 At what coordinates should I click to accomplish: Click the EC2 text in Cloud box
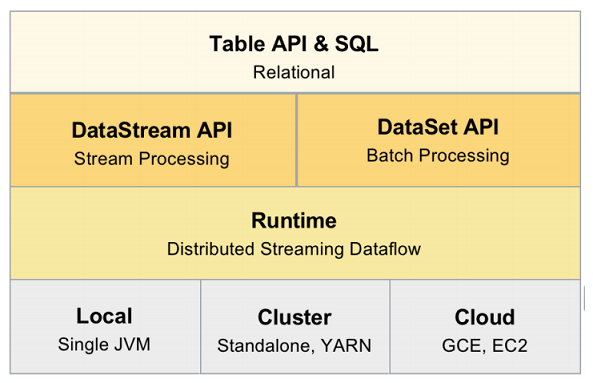[x=510, y=346]
